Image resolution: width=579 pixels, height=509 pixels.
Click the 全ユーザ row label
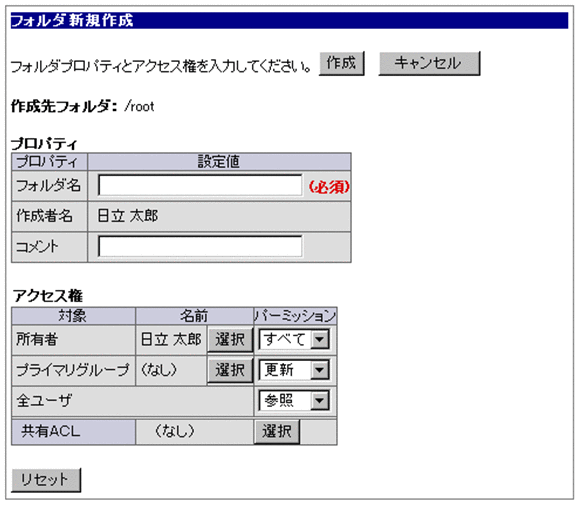44,400
